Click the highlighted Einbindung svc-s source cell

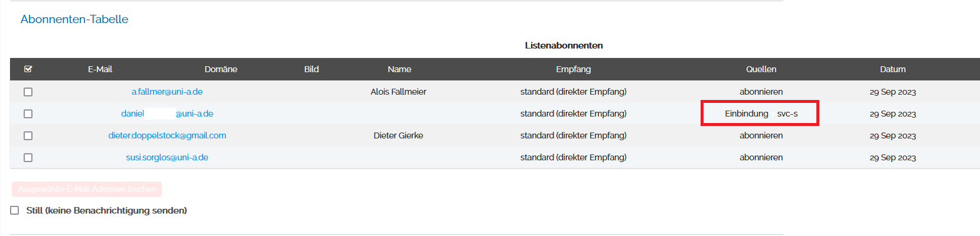coord(760,113)
